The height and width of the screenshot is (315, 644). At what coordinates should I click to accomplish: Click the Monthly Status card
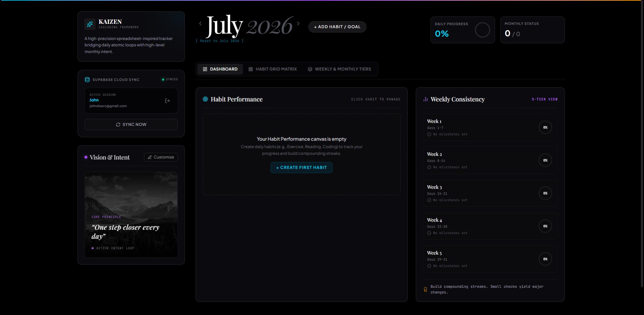click(x=532, y=30)
